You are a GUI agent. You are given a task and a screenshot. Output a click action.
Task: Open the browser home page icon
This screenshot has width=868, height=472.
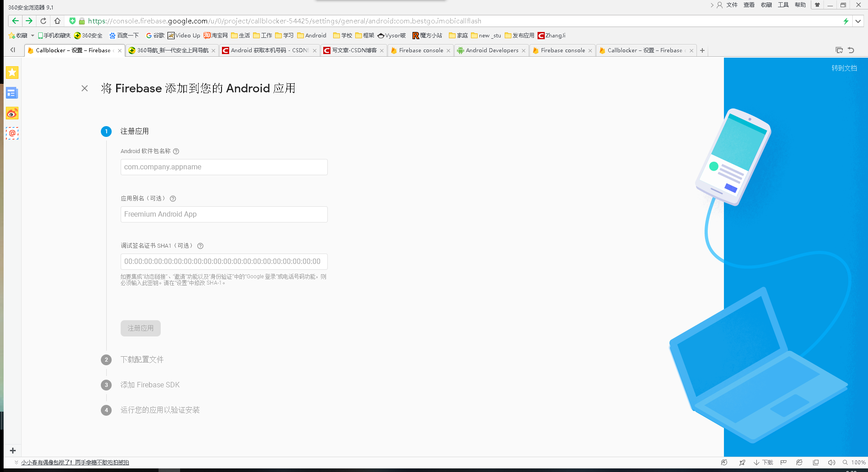[x=57, y=21]
